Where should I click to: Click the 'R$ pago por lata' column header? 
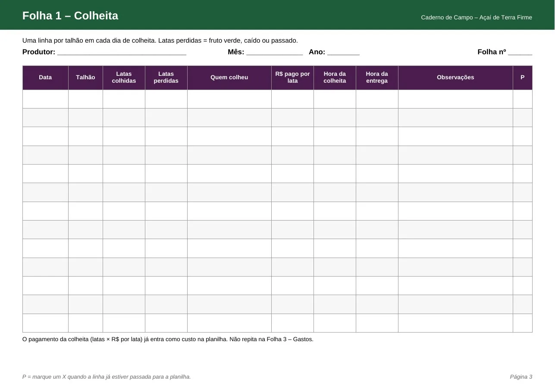292,78
